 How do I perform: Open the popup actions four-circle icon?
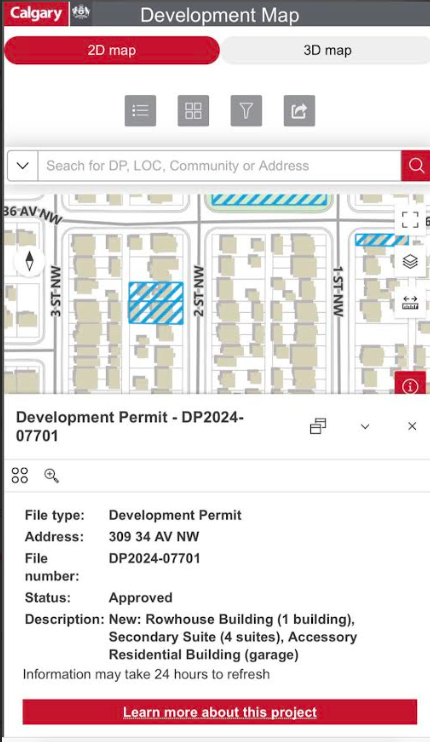click(20, 476)
